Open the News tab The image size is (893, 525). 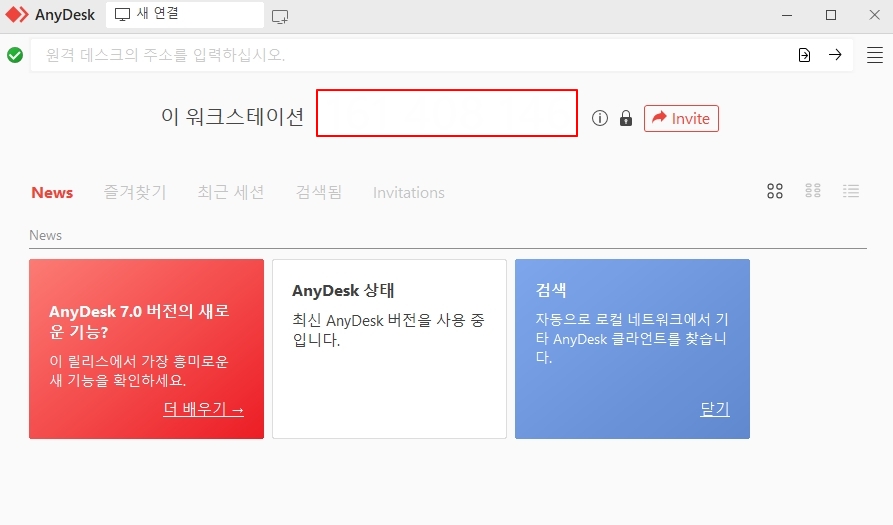[x=52, y=192]
